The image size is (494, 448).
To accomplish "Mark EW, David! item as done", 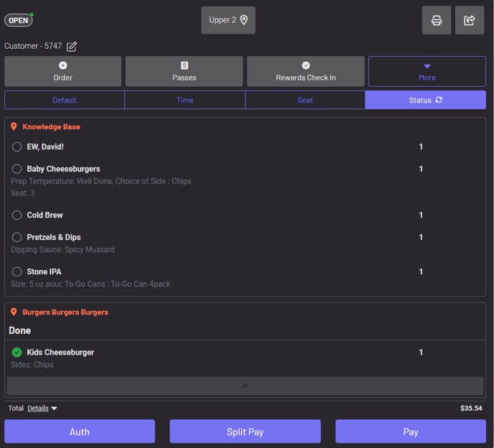I will pyautogui.click(x=17, y=147).
